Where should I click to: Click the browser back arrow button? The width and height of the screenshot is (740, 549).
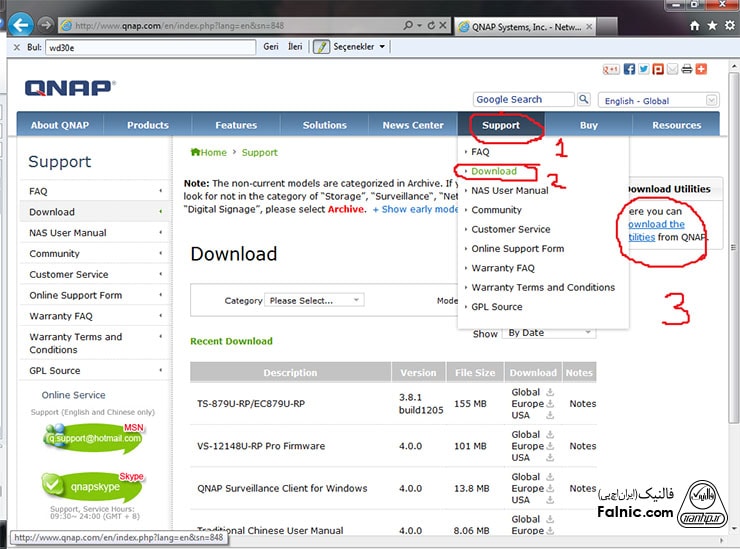pos(20,24)
